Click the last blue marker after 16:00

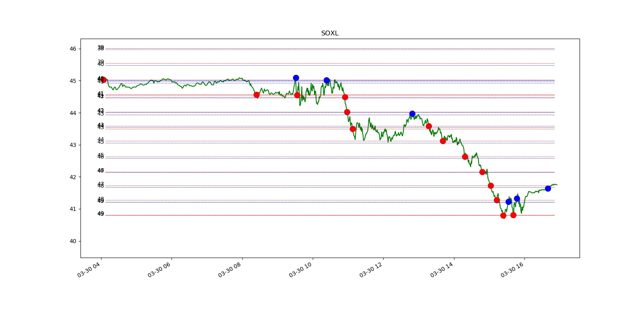point(548,188)
